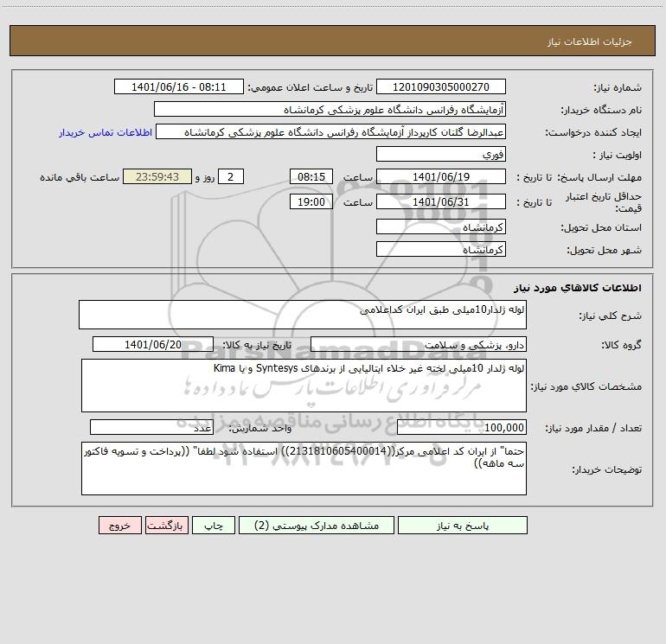
Task: Open مشاهده مدارک پیوستی (2) button
Action: [x=317, y=525]
